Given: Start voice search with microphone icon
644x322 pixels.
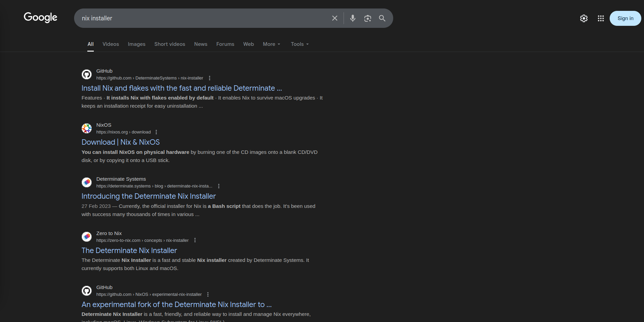Looking at the screenshot, I should coord(352,18).
